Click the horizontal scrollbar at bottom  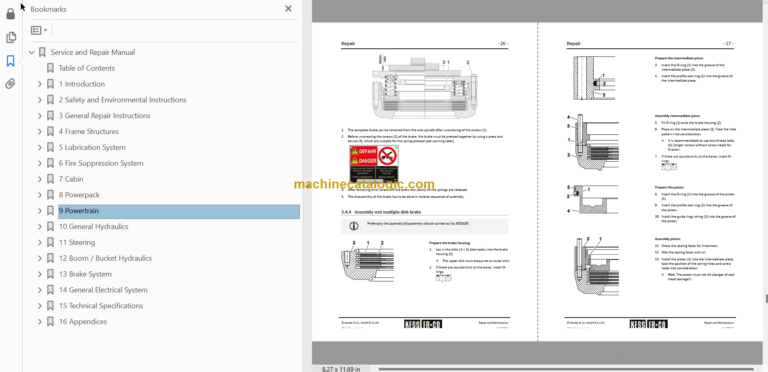point(566,369)
